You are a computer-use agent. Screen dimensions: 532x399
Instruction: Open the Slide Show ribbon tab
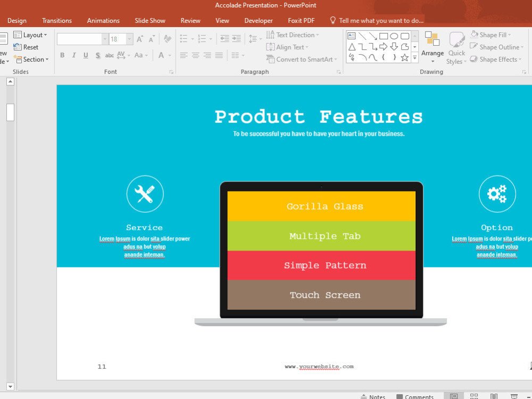pyautogui.click(x=149, y=20)
